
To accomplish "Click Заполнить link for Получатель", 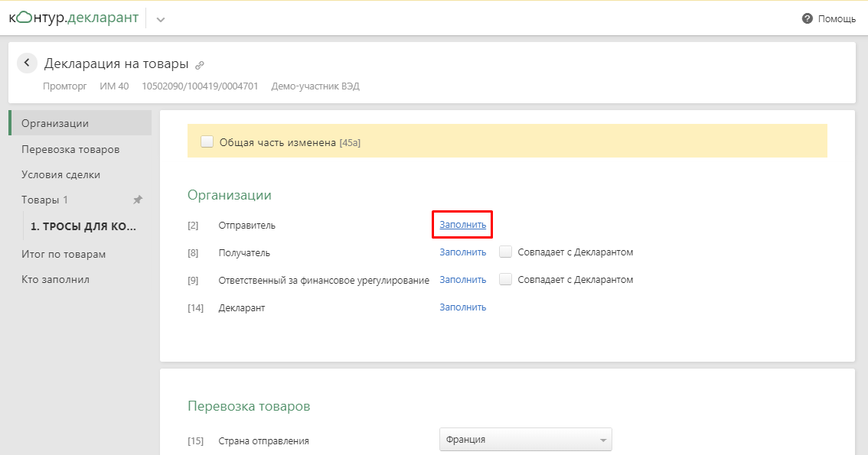I will pyautogui.click(x=463, y=252).
